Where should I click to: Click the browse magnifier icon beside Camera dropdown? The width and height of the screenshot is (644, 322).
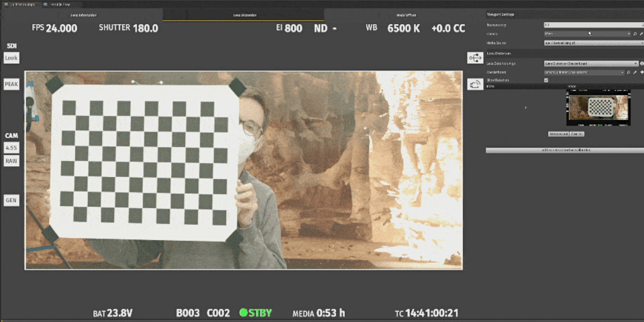tap(635, 34)
